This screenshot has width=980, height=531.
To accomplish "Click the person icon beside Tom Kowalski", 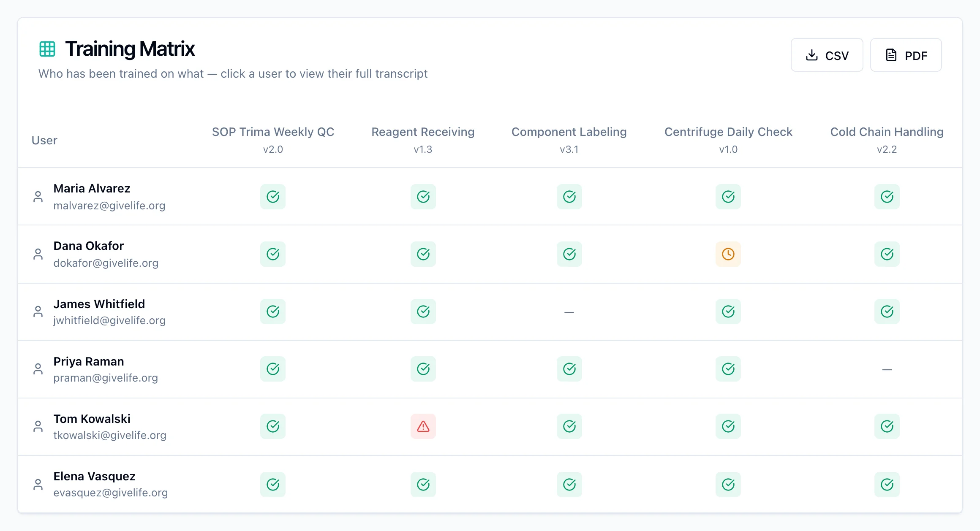I will (x=38, y=426).
